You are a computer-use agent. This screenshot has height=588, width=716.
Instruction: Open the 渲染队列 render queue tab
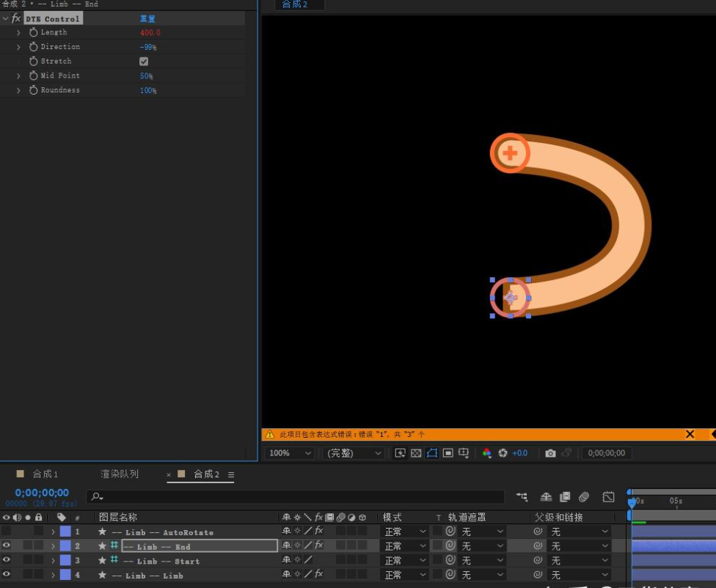tap(120, 474)
